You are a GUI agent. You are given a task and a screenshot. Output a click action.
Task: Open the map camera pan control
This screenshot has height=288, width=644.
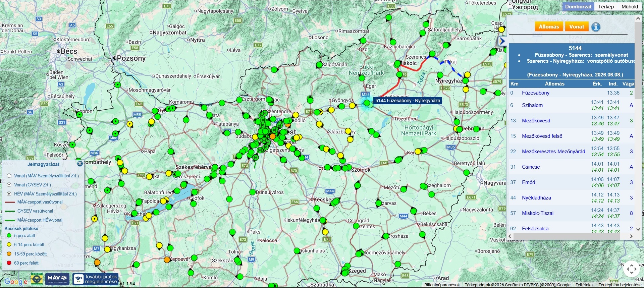(632, 269)
